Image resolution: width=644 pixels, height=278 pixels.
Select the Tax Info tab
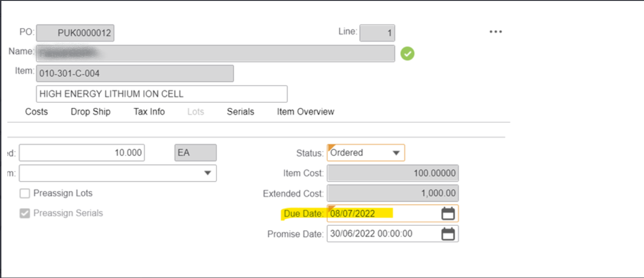point(149,112)
